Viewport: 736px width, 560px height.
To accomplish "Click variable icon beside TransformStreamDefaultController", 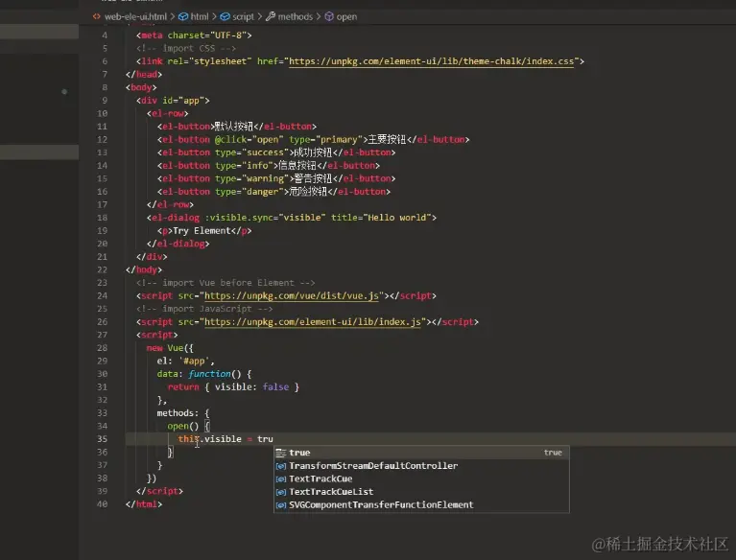I will [x=281, y=466].
